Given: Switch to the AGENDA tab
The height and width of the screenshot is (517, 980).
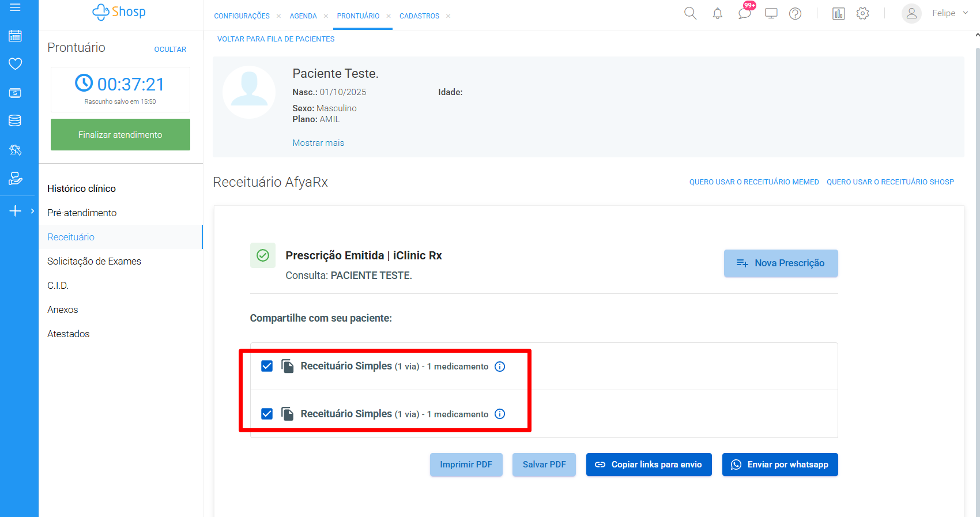Looking at the screenshot, I should click(x=303, y=16).
